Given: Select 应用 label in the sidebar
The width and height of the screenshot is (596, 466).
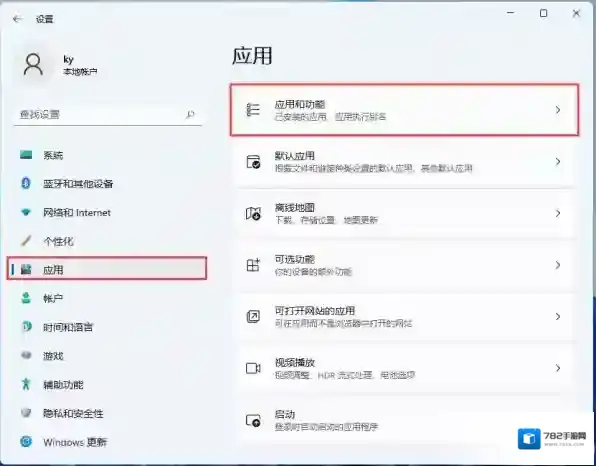Looking at the screenshot, I should [x=53, y=270].
